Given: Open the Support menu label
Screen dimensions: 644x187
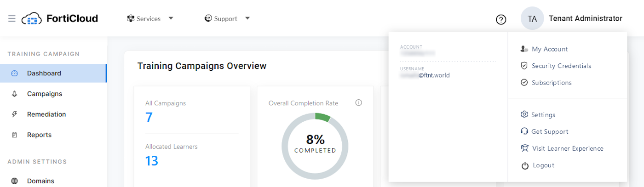Looking at the screenshot, I should click(226, 19).
